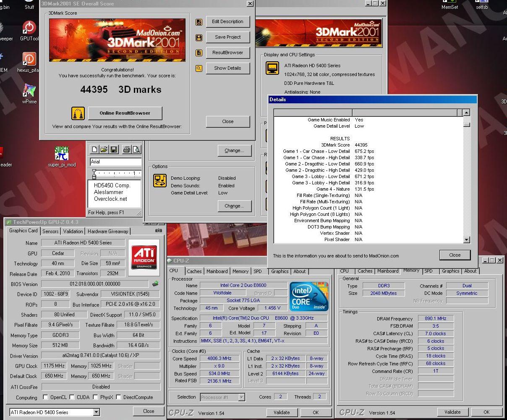Viewport: 507px width, 420px height.
Task: Click the ATI Radeon Graphics logo
Action: [144, 257]
